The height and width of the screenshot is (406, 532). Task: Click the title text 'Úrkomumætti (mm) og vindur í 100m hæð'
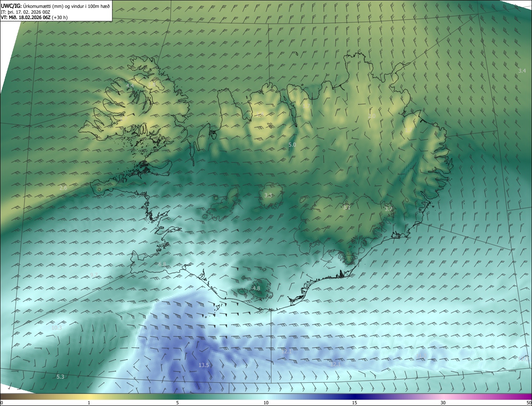[x=66, y=6]
